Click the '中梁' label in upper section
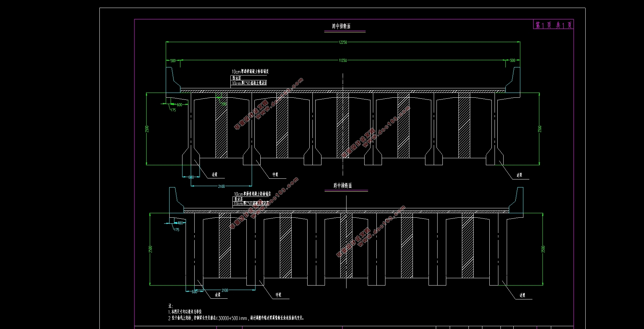This screenshot has width=644, height=329. click(x=275, y=175)
